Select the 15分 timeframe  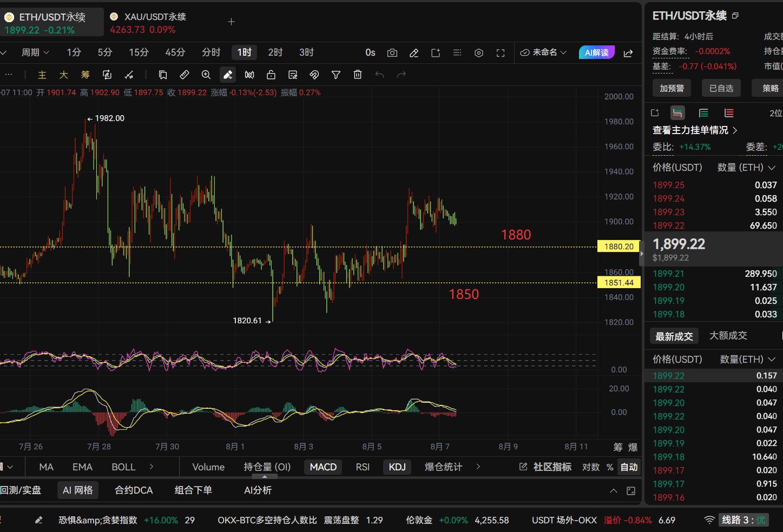click(x=139, y=52)
